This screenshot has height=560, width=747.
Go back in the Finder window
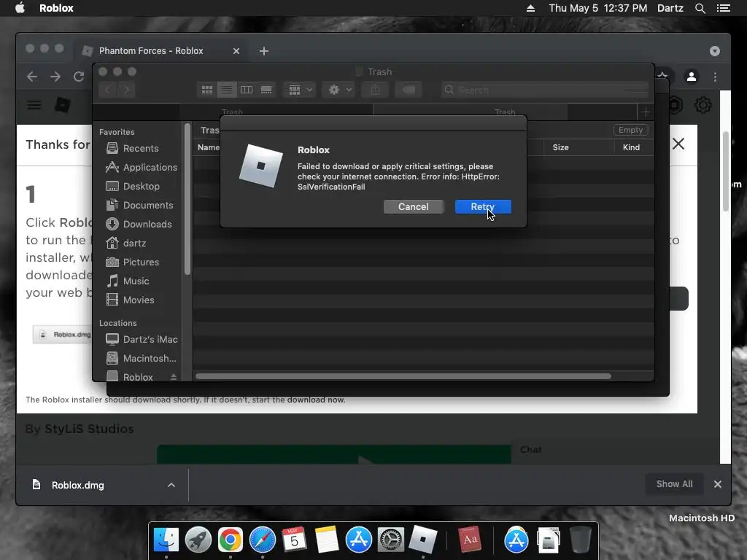pyautogui.click(x=108, y=90)
